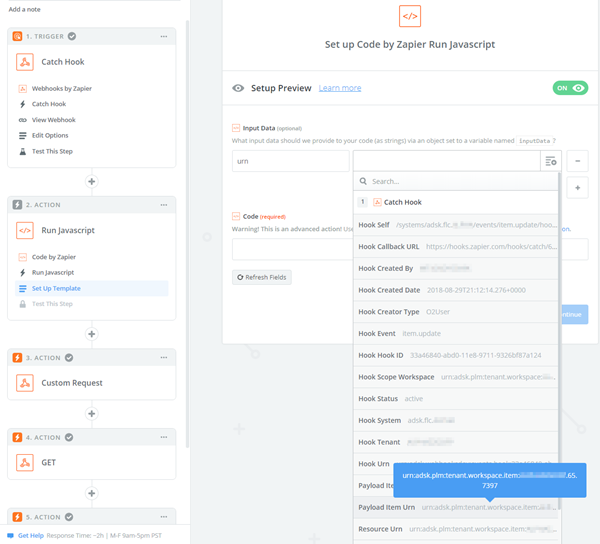
Task: Add a step after the Catch Hook trigger
Action: [91, 181]
